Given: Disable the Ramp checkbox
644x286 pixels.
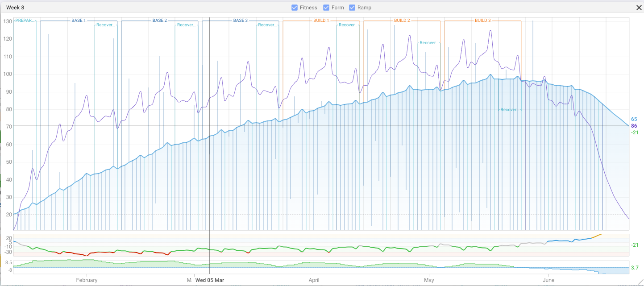Looking at the screenshot, I should click(352, 8).
